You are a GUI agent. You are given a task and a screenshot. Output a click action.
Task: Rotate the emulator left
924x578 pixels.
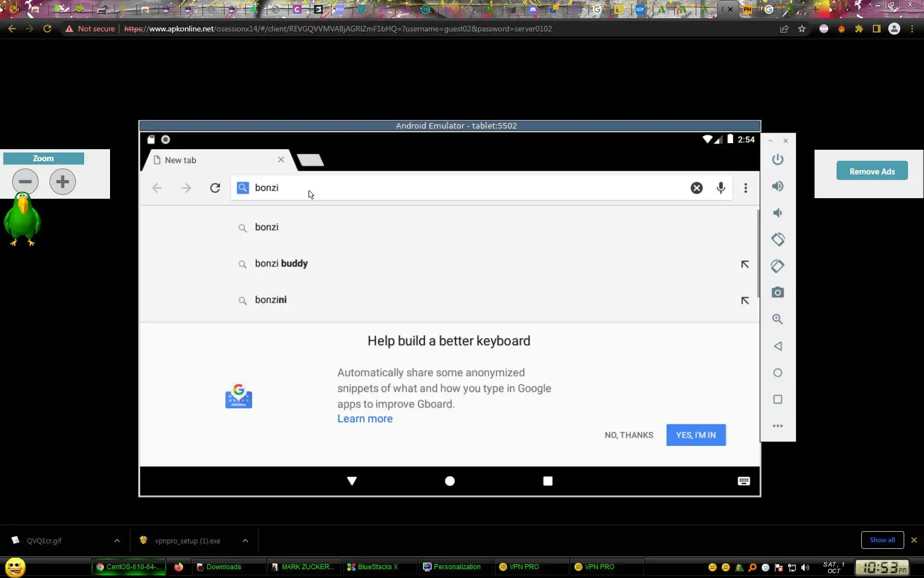pyautogui.click(x=777, y=239)
